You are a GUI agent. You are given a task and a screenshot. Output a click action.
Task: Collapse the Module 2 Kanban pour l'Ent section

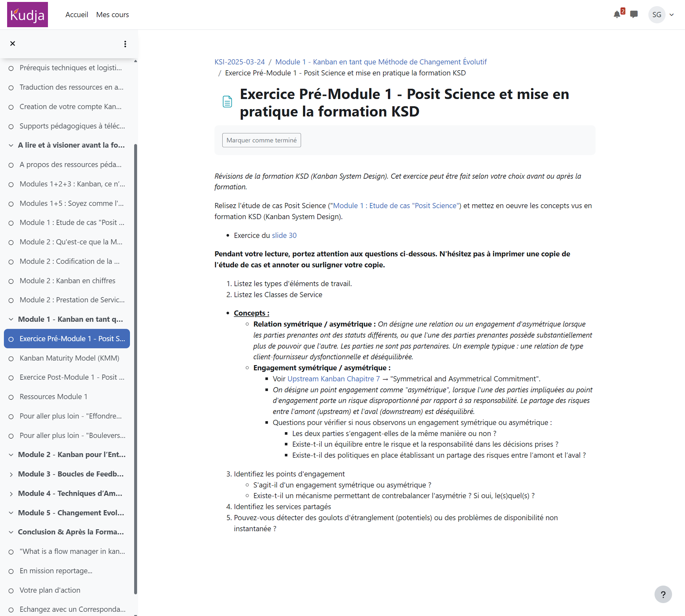(11, 455)
